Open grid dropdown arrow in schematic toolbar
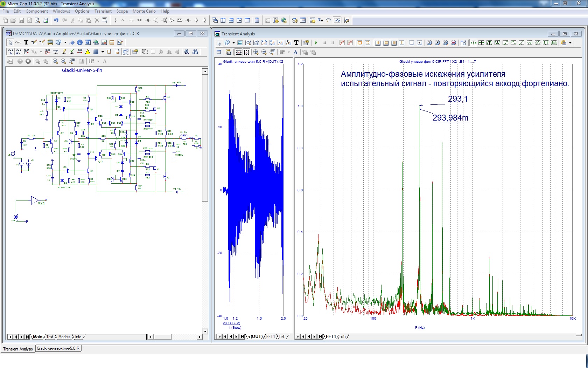The width and height of the screenshot is (588, 368). click(103, 52)
